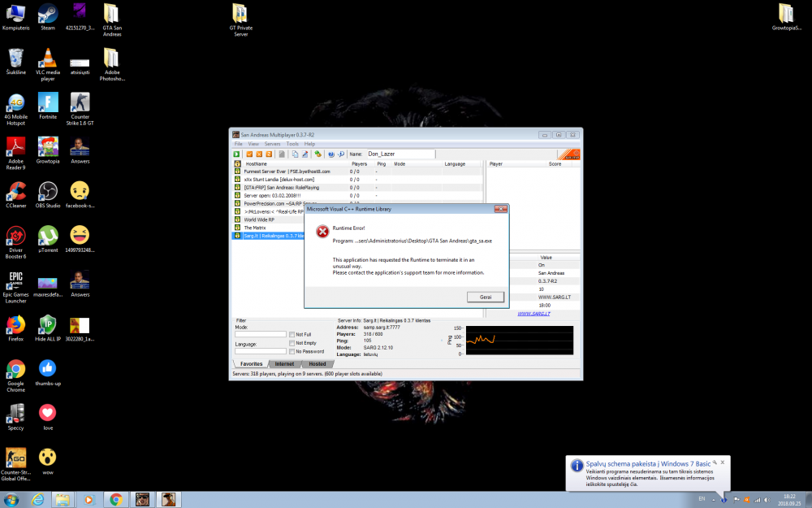This screenshot has width=812, height=508.
Task: Toggle the Not Empty filter checkbox
Action: (292, 343)
